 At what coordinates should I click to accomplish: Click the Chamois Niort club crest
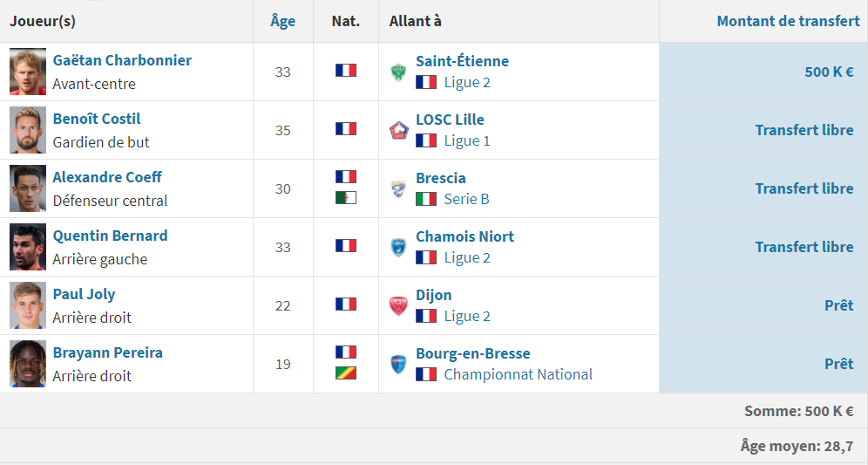[x=398, y=247]
